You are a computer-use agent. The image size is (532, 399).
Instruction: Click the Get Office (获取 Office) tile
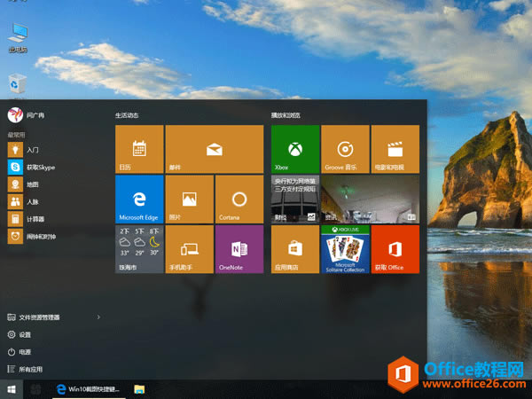coord(395,249)
